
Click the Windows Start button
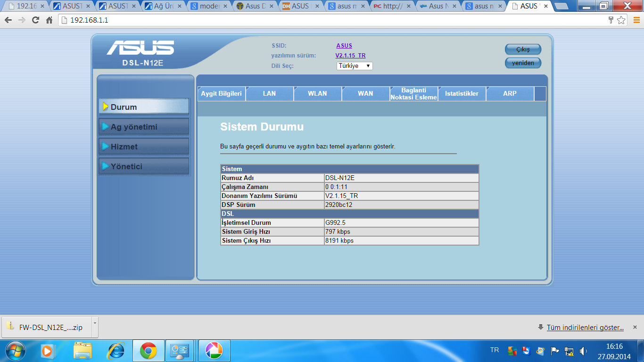15,351
